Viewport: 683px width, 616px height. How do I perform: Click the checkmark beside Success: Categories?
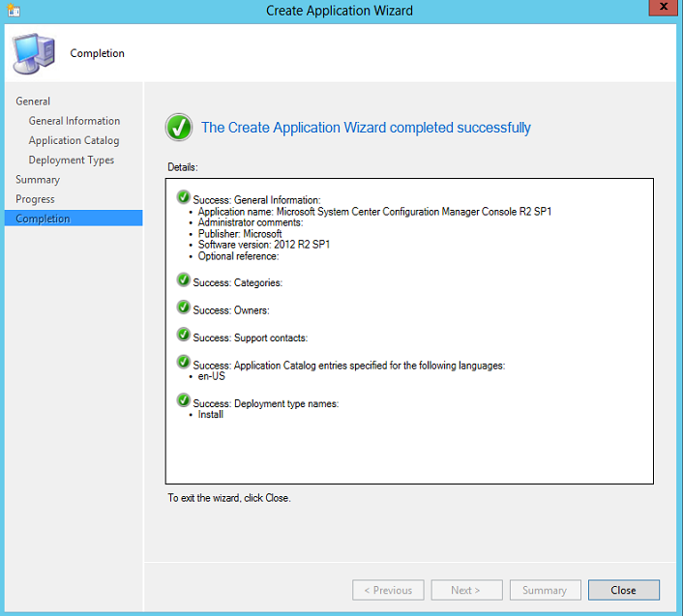tap(184, 279)
